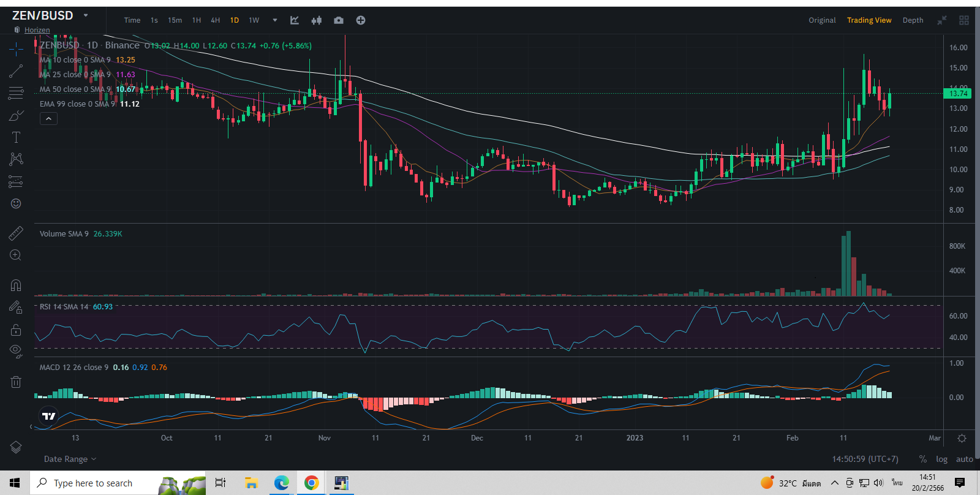This screenshot has height=495, width=980.
Task: Open the Fibonacci retracement tool
Action: (x=16, y=93)
